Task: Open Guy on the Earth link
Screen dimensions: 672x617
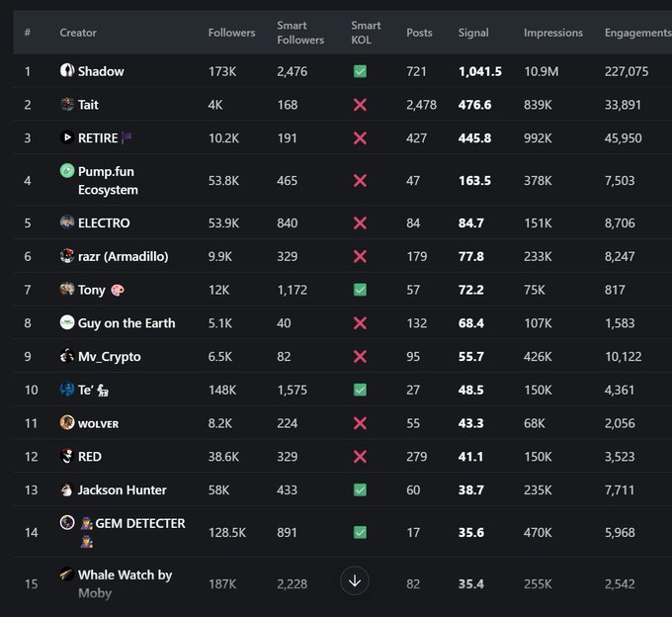Action: (x=126, y=323)
